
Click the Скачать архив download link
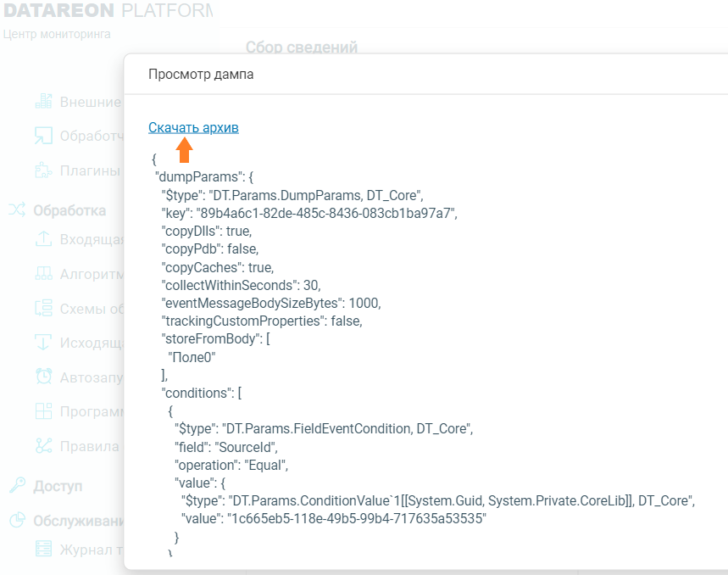[x=193, y=127]
